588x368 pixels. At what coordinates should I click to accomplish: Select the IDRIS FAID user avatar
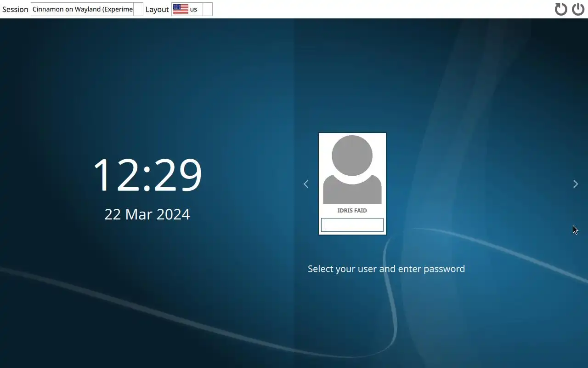coord(352,170)
